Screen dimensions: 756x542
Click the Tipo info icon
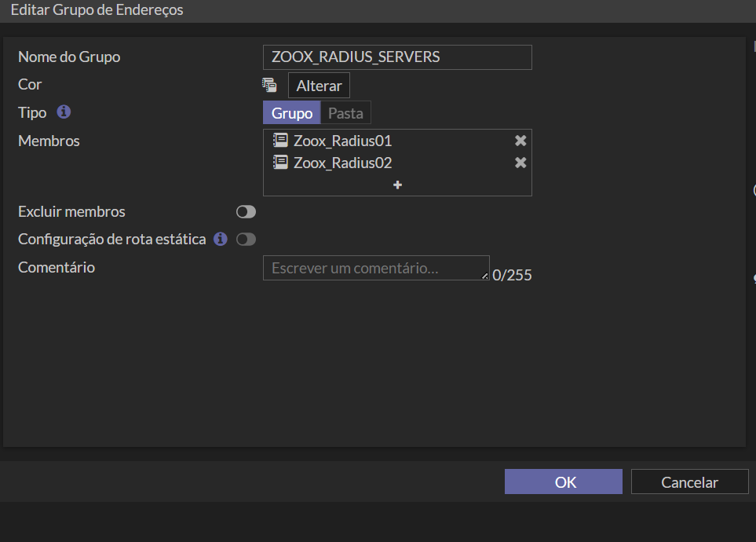coord(64,112)
